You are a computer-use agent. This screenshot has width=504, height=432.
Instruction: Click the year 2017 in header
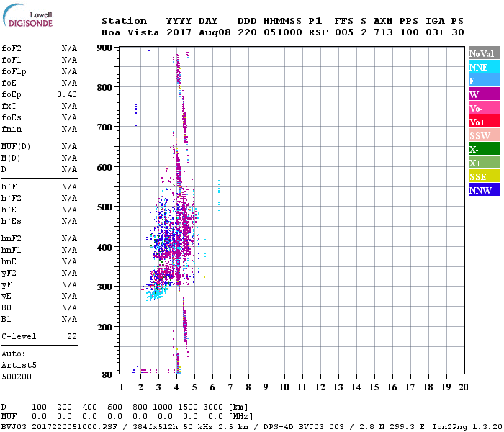click(179, 32)
